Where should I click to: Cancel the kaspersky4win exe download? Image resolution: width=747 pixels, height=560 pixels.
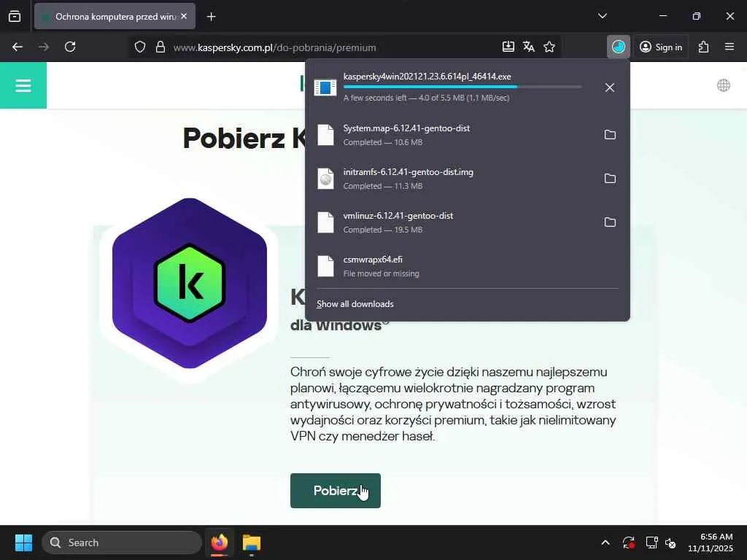tap(610, 87)
